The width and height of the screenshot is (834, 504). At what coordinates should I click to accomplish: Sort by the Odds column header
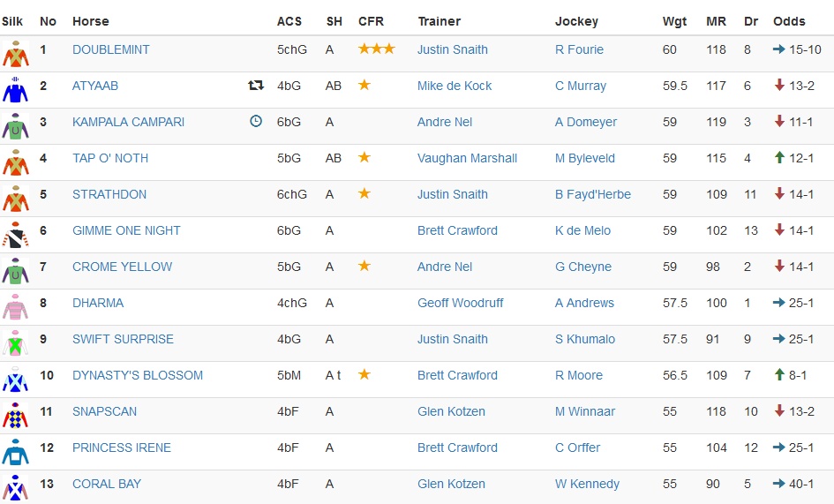coord(789,21)
